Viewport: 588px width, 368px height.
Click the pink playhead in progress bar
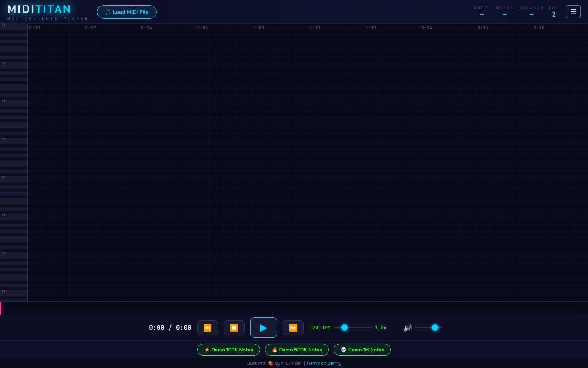pos(0,308)
